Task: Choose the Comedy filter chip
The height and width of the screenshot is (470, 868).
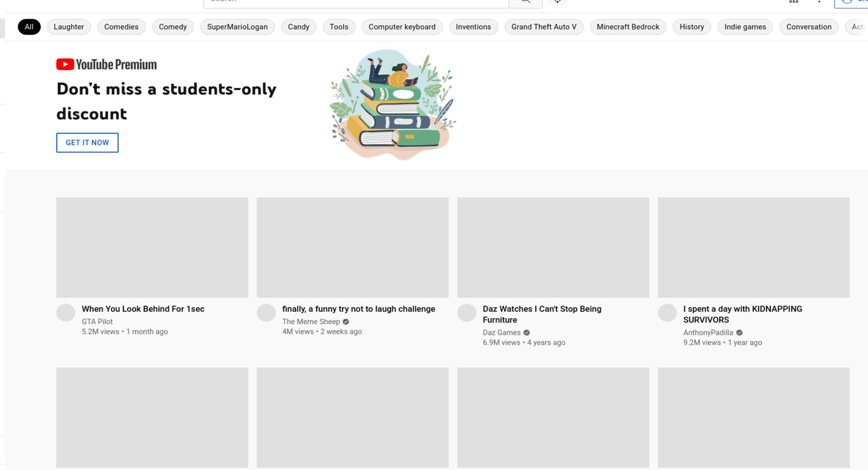Action: pyautogui.click(x=173, y=27)
